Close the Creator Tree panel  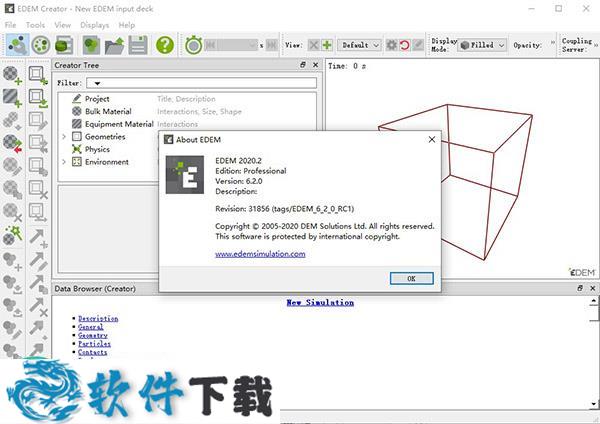[x=315, y=65]
